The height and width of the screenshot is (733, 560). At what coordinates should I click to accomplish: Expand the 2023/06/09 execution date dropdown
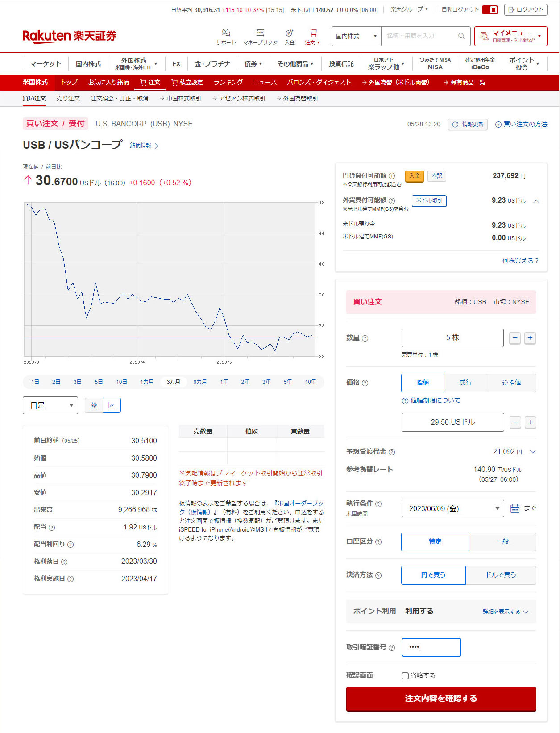coord(452,508)
